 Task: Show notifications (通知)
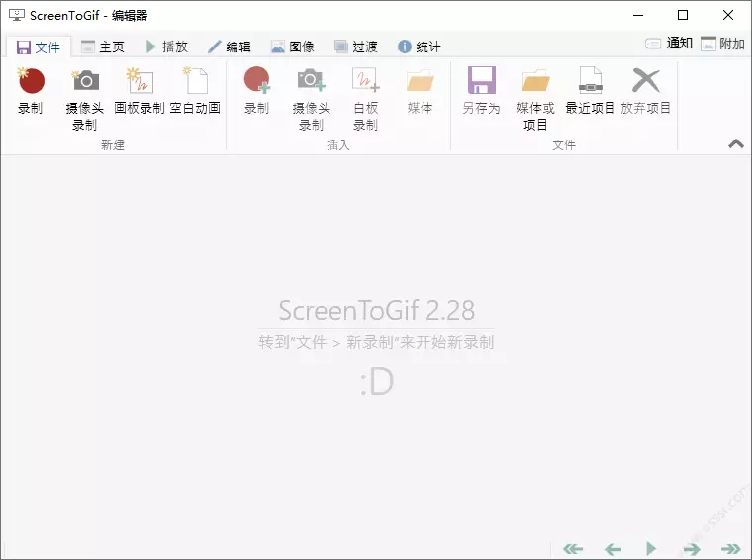669,44
